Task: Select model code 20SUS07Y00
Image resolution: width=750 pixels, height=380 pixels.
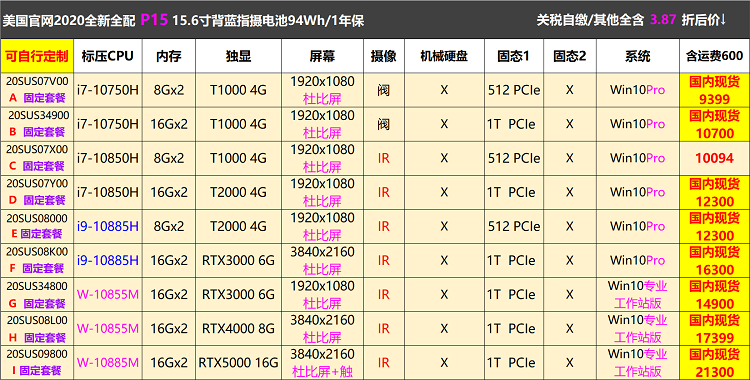Action: pyautogui.click(x=37, y=183)
